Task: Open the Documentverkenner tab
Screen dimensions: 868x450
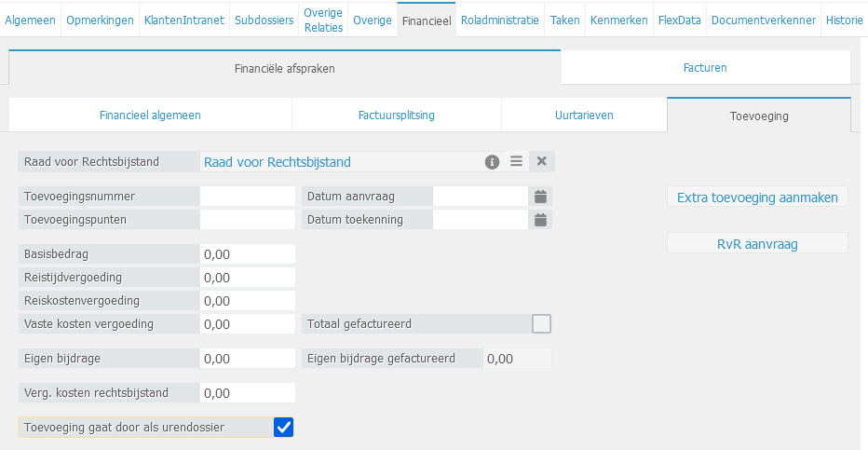Action: [763, 20]
